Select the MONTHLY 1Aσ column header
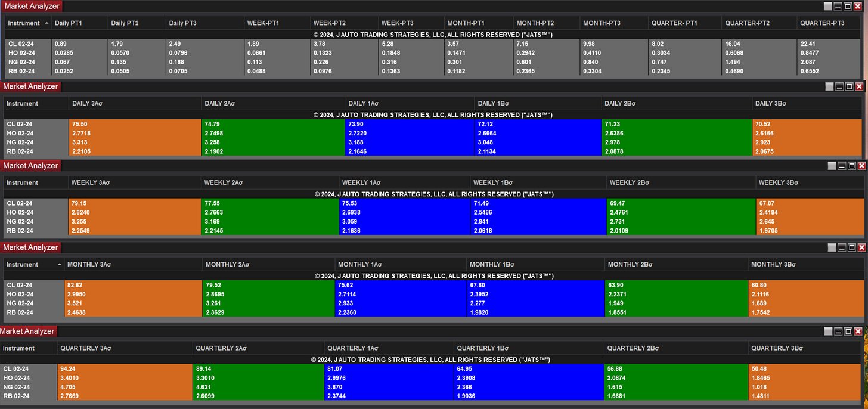The height and width of the screenshot is (409, 868). (x=401, y=264)
